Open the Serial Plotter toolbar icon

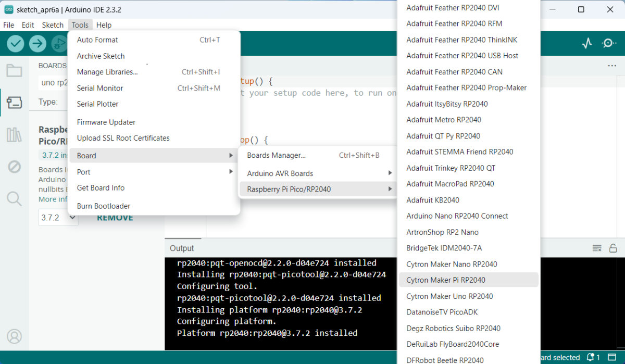[x=587, y=43]
